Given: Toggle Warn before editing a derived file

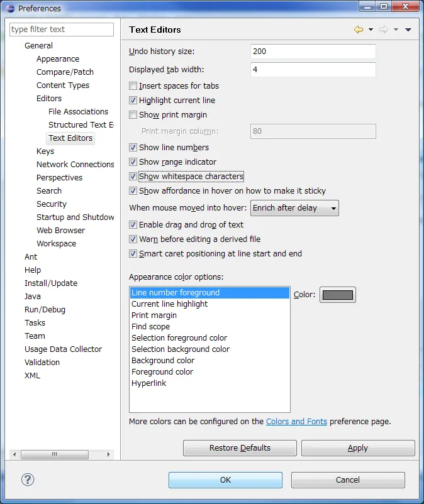Looking at the screenshot, I should (133, 239).
